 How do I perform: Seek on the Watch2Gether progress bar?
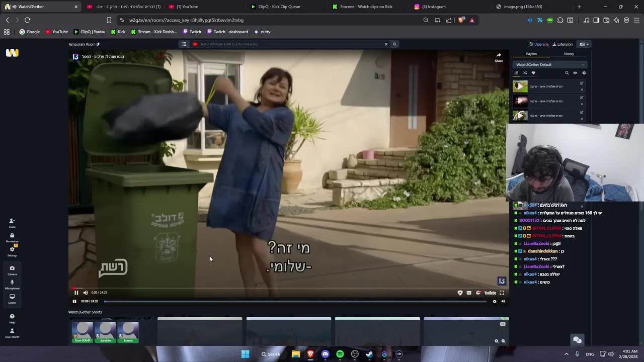pyautogui.click(x=295, y=301)
